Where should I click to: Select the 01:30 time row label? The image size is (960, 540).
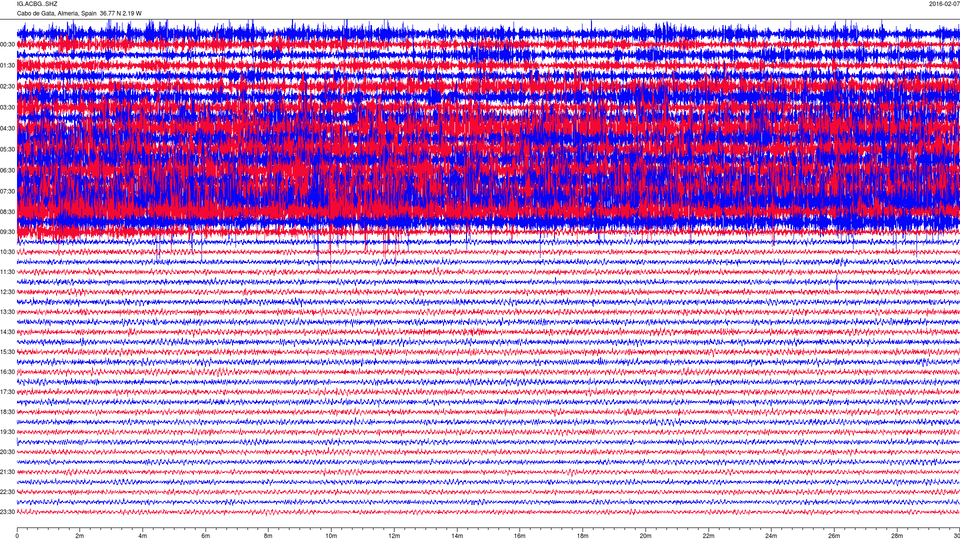pos(7,66)
